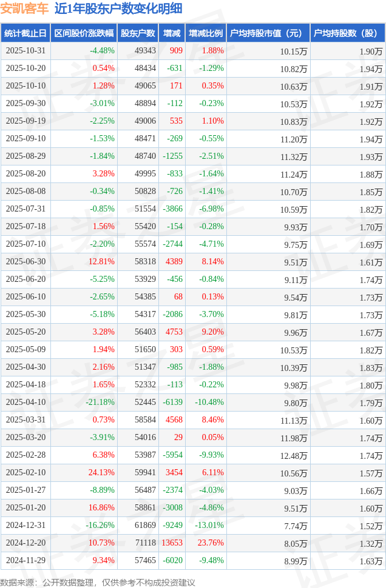
Task: Select the 区间股价涨跌幅 column header
Action: 83,33
